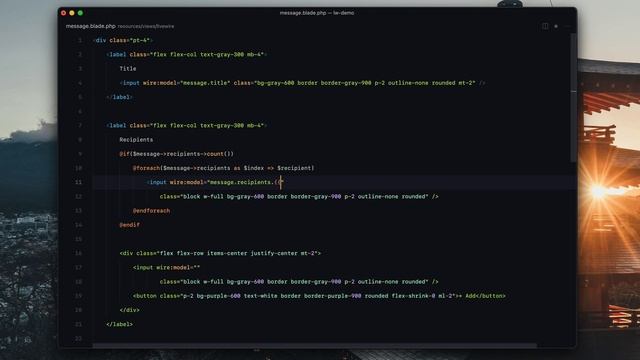Click wire:model="message.recipients.{{ text

coord(226,182)
